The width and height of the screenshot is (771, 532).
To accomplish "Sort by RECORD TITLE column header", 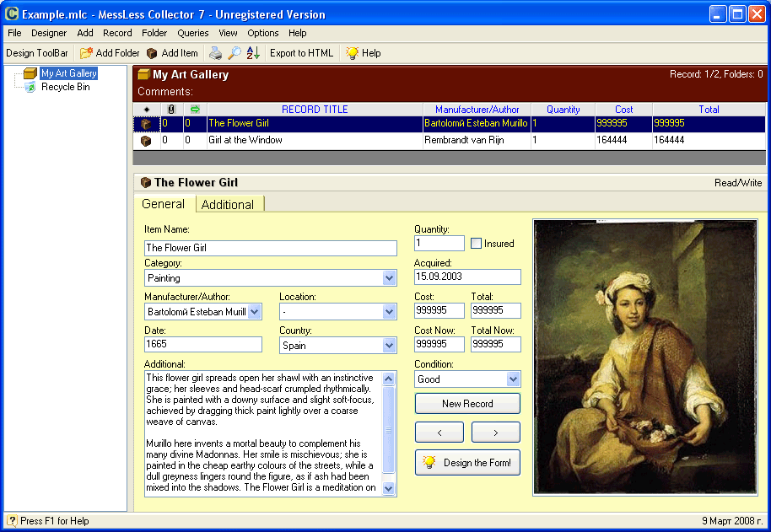I will [x=315, y=110].
